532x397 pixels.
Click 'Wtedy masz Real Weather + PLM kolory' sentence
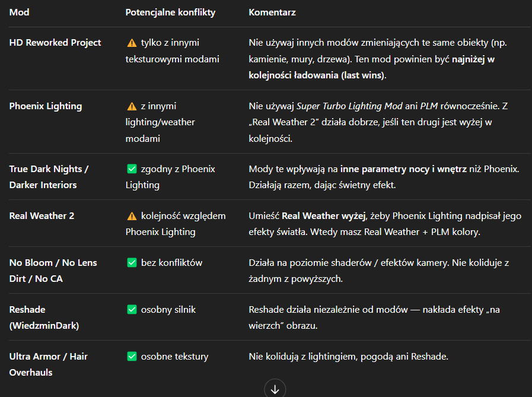coord(395,231)
